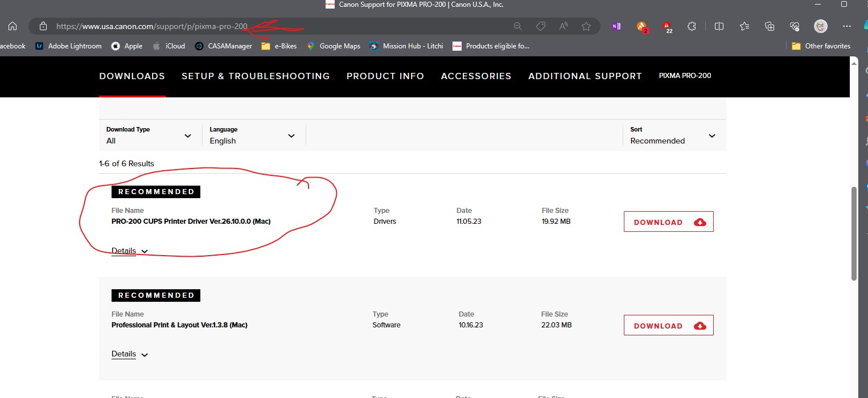Click the user profile avatar
The width and height of the screenshot is (868, 398).
tap(820, 26)
